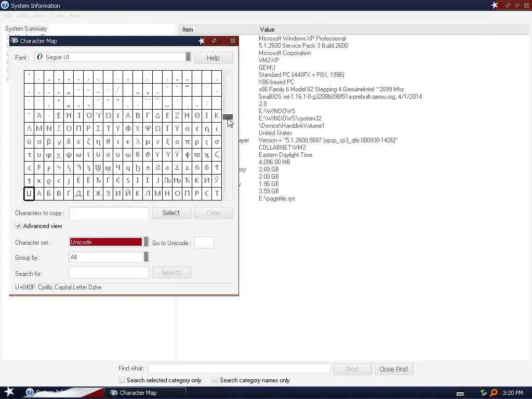This screenshot has height=399, width=532.
Task: Select Cyrillic capital Zhe Ж in the grid
Action: pyautogui.click(x=98, y=194)
